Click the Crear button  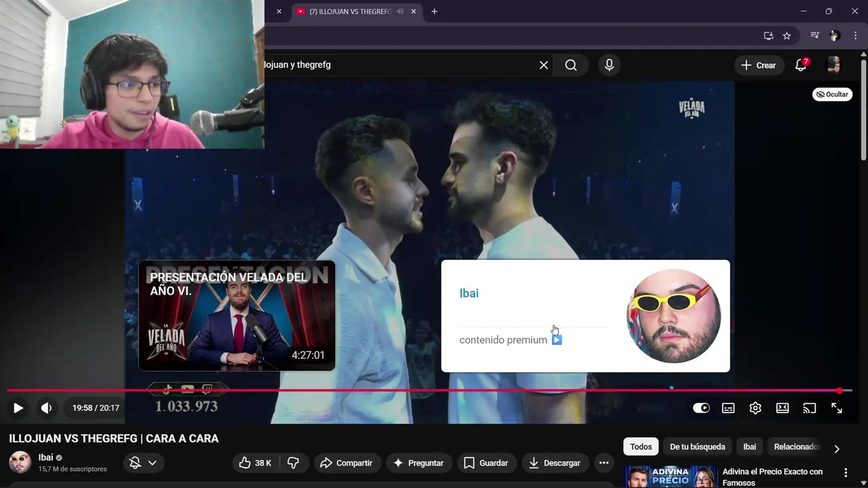[758, 65]
